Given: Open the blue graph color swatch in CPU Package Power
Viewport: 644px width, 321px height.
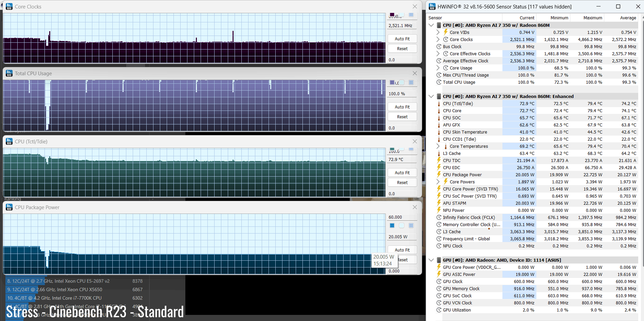Looking at the screenshot, I should 392,225.
